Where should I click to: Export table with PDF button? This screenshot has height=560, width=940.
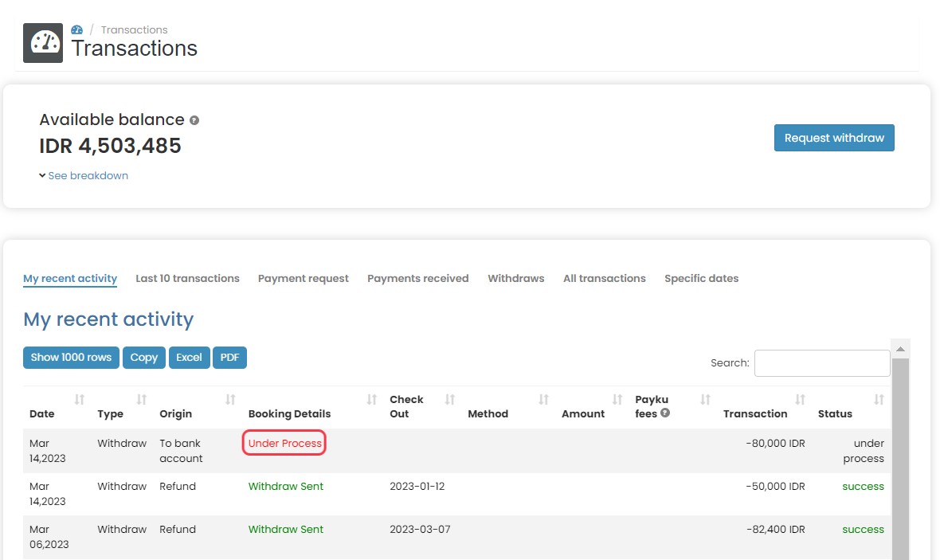229,358
